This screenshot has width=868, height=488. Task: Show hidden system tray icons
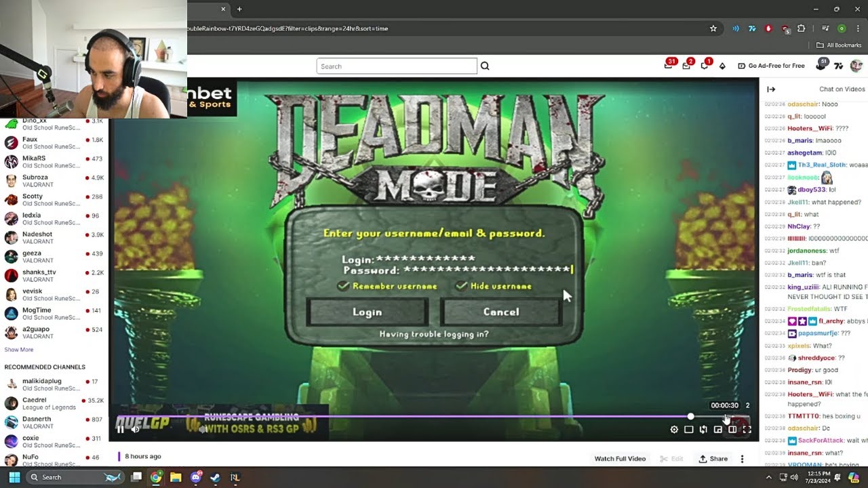pyautogui.click(x=769, y=477)
